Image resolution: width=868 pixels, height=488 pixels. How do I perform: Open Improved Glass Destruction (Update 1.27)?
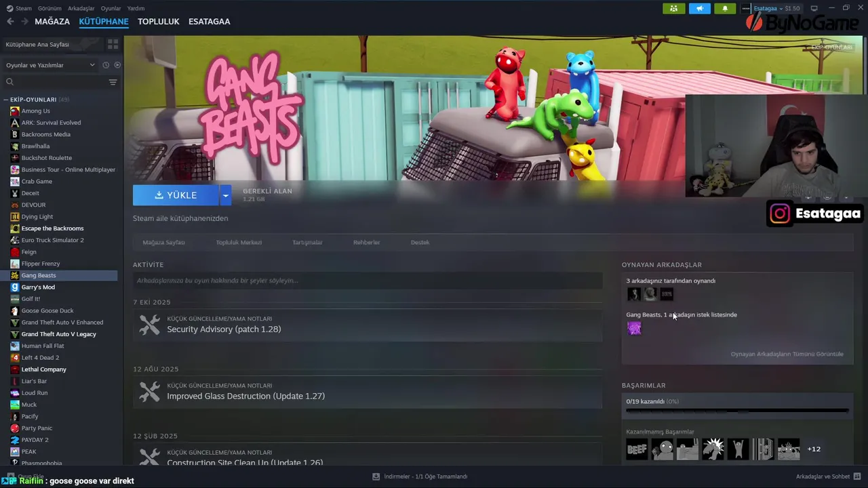245,396
